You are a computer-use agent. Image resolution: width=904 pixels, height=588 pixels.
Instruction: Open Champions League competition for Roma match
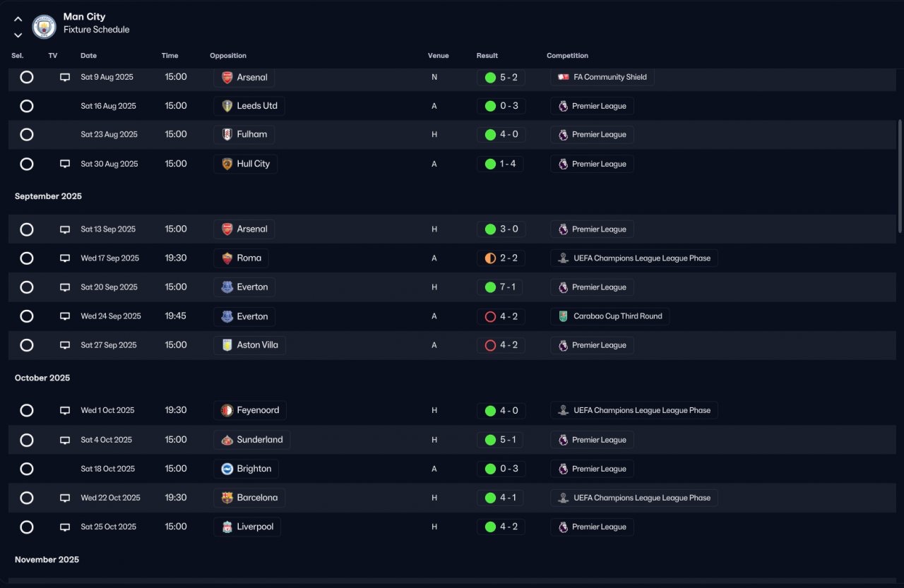pos(634,258)
